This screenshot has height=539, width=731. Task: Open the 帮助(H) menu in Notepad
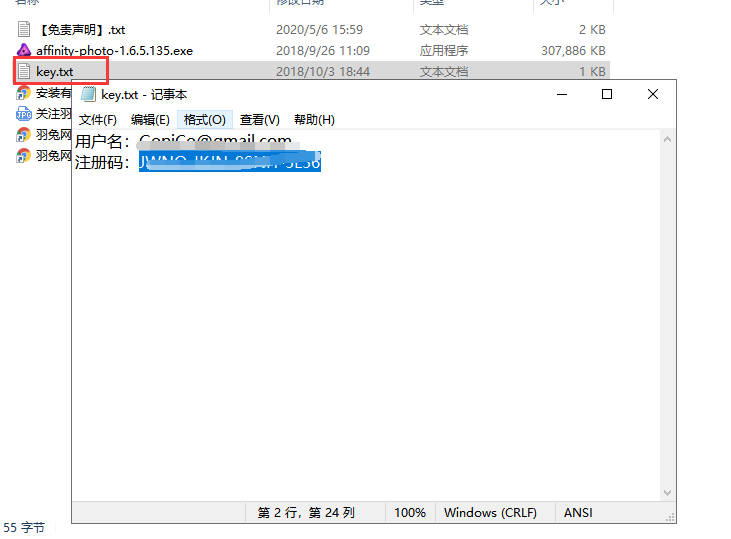314,120
